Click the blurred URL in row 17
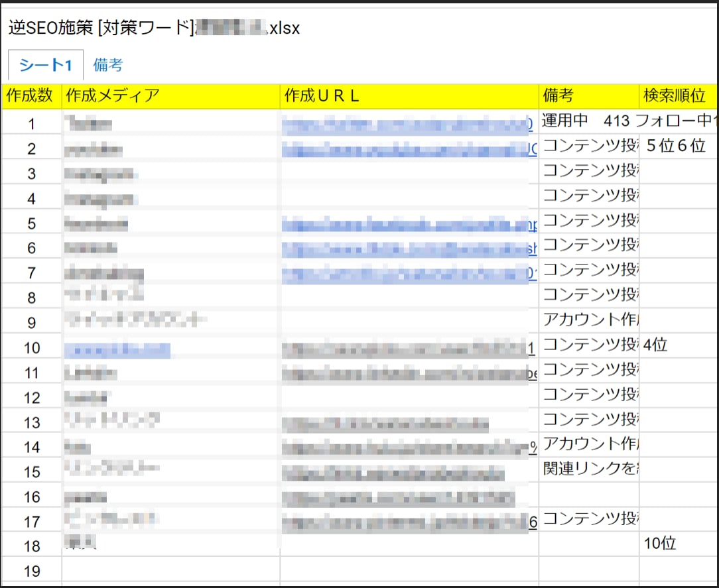The image size is (719, 588). click(409, 522)
